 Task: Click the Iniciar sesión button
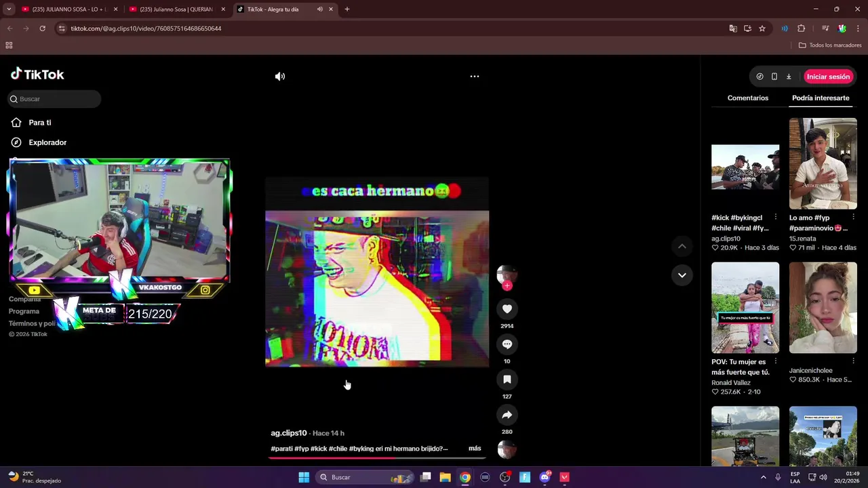(828, 77)
